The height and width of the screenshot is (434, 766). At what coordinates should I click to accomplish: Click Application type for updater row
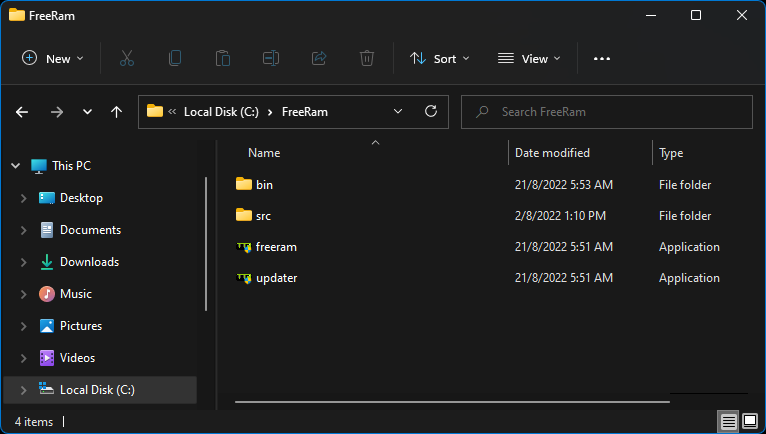click(689, 278)
